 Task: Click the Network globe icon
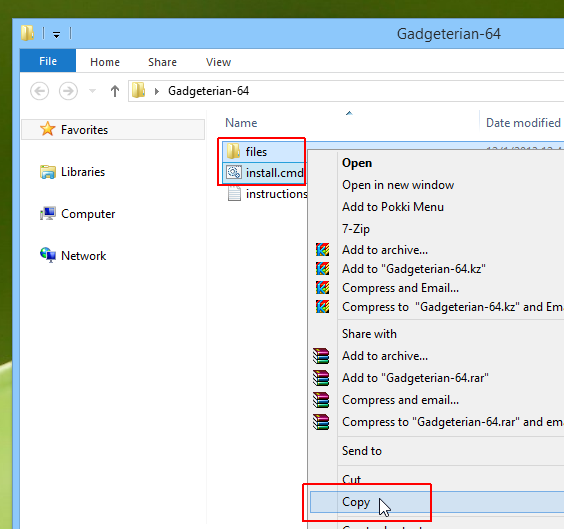pyautogui.click(x=47, y=255)
